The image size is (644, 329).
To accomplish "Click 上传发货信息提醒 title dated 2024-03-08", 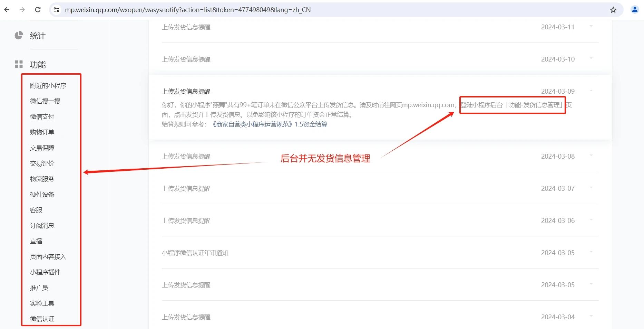I will [x=186, y=156].
